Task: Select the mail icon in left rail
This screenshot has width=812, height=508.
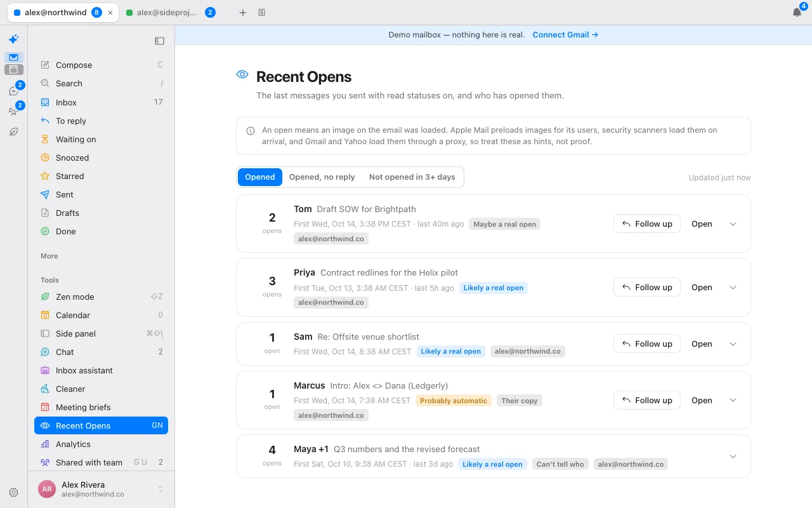Action: click(x=13, y=57)
